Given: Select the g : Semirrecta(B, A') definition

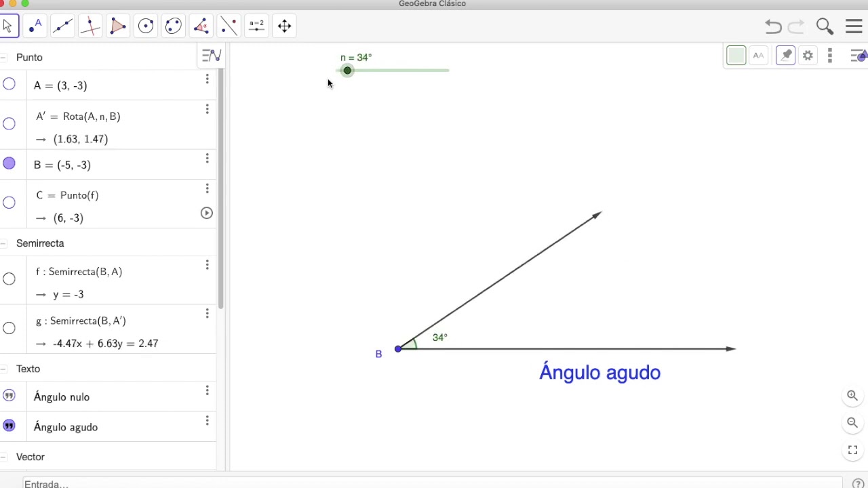Looking at the screenshot, I should click(81, 321).
